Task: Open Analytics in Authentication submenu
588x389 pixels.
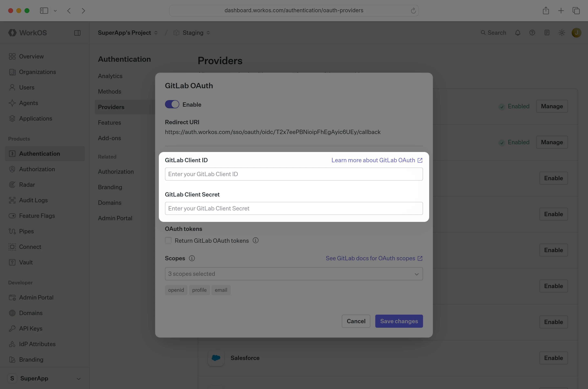Action: [110, 76]
